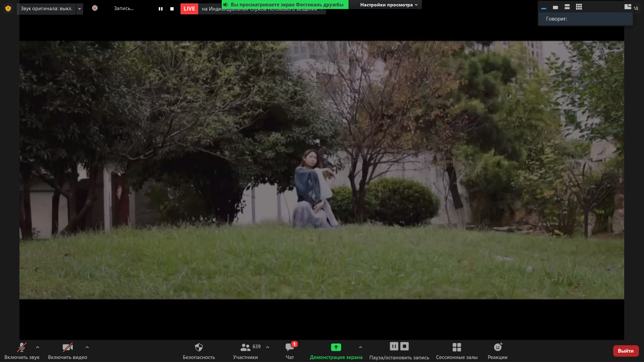Switch thumbnail panel to grid view
Image resolution: width=644 pixels, height=362 pixels.
(x=579, y=7)
